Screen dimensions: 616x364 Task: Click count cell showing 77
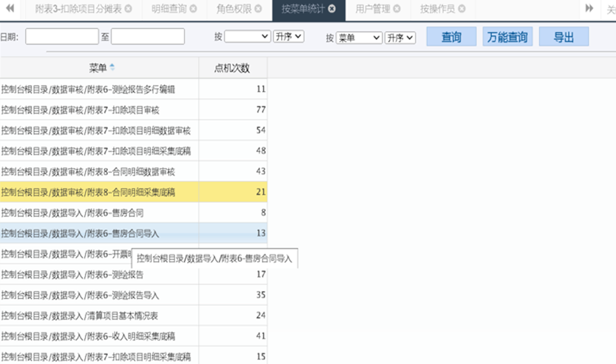tap(233, 110)
